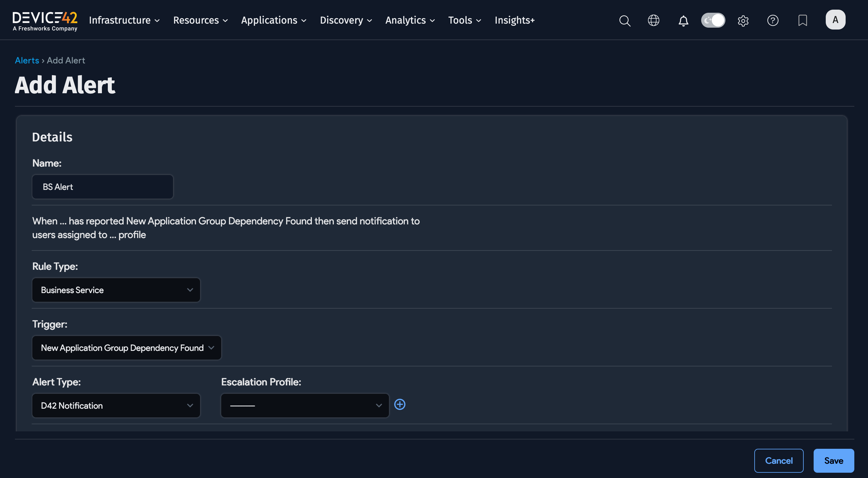Click the help question mark icon
Image resolution: width=868 pixels, height=478 pixels.
coord(772,21)
